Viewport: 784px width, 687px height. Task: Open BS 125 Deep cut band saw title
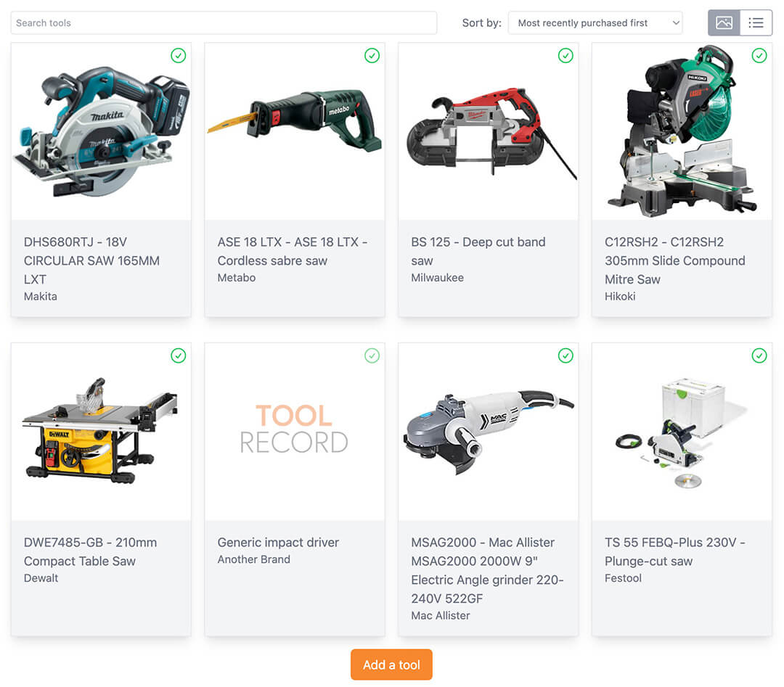coord(478,251)
